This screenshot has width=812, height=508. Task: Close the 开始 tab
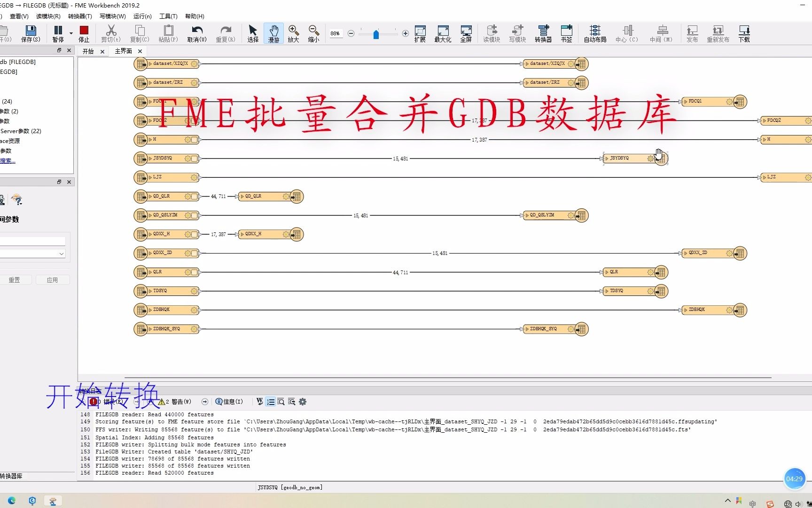(x=102, y=51)
